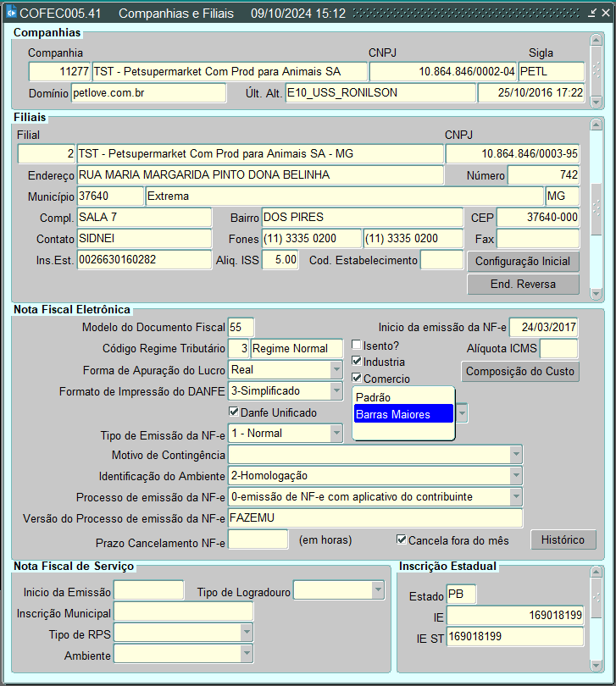Open Composição do Custo
The height and width of the screenshot is (686, 616).
click(520, 371)
